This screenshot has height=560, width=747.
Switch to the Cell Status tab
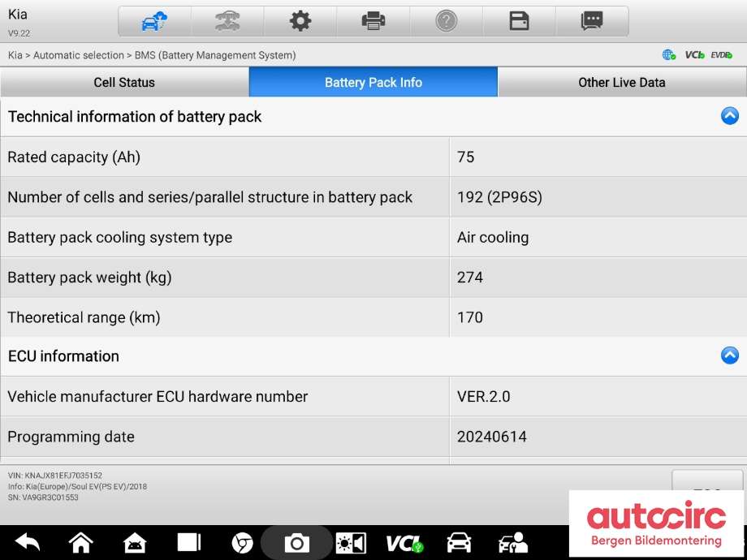(x=124, y=83)
